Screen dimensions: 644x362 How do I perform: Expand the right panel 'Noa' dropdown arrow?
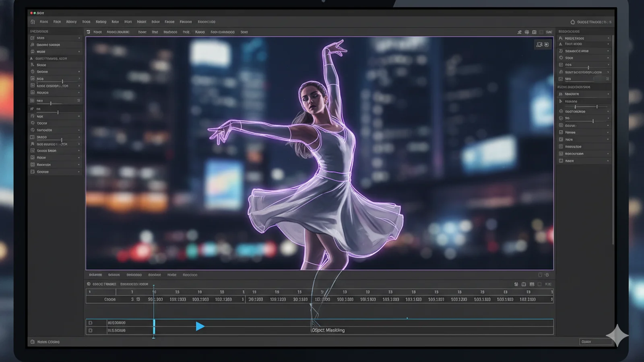608,140
